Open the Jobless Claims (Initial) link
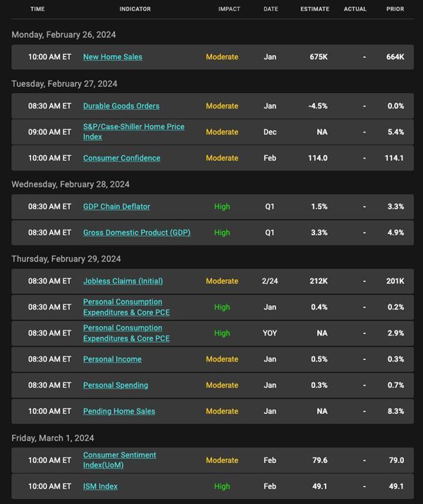 click(123, 281)
